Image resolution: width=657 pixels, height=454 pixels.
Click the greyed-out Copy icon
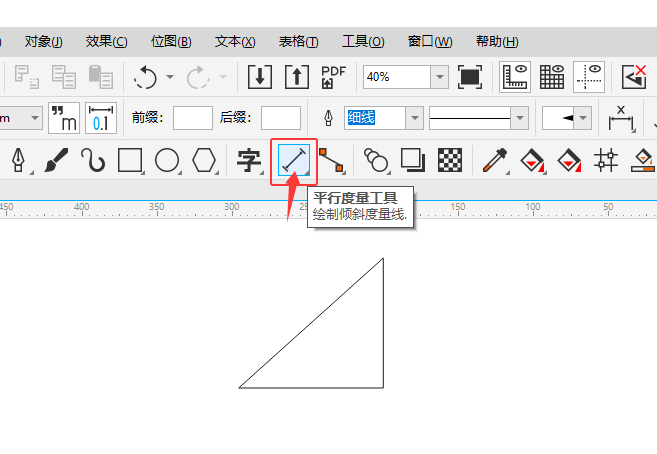click(x=64, y=77)
